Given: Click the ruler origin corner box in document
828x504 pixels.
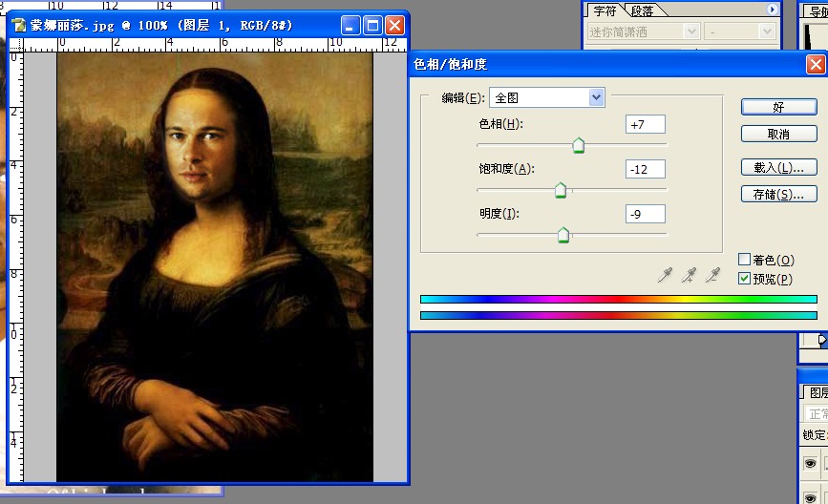Looking at the screenshot, I should (16, 44).
